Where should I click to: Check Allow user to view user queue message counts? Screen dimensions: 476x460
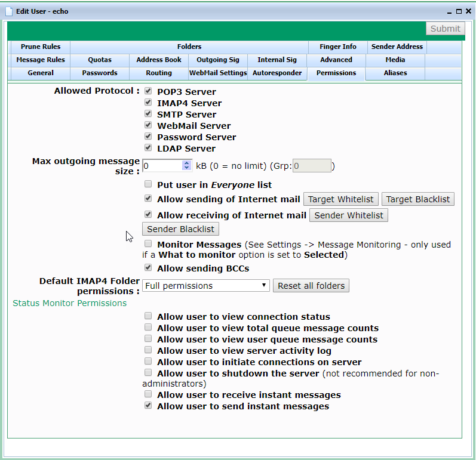(148, 338)
